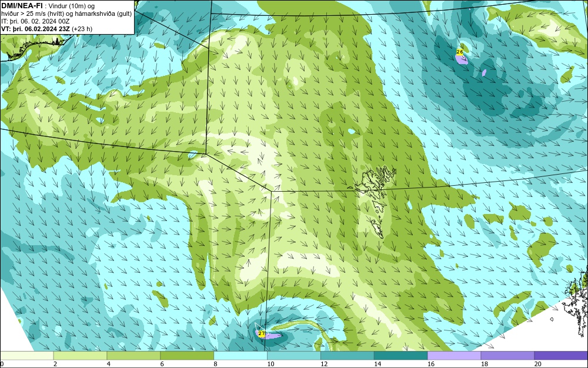
Task: Select the 4–6 green color swatch
Action: point(133,356)
